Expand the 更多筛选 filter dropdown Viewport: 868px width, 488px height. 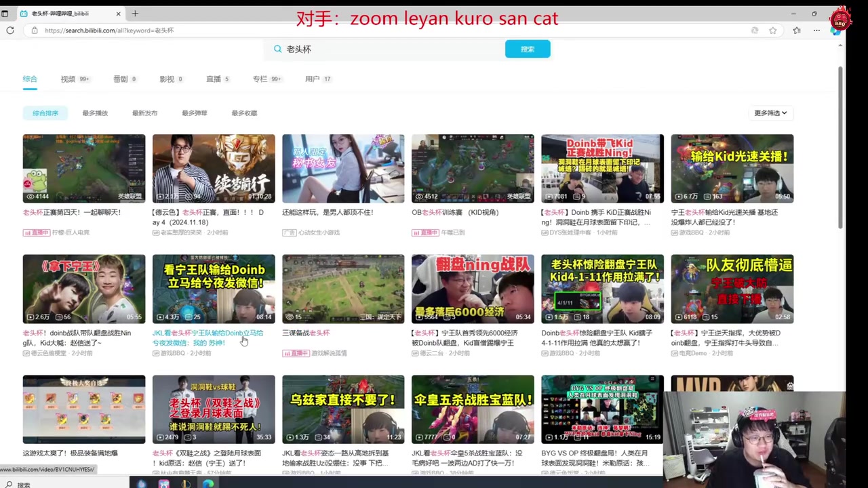click(x=770, y=113)
